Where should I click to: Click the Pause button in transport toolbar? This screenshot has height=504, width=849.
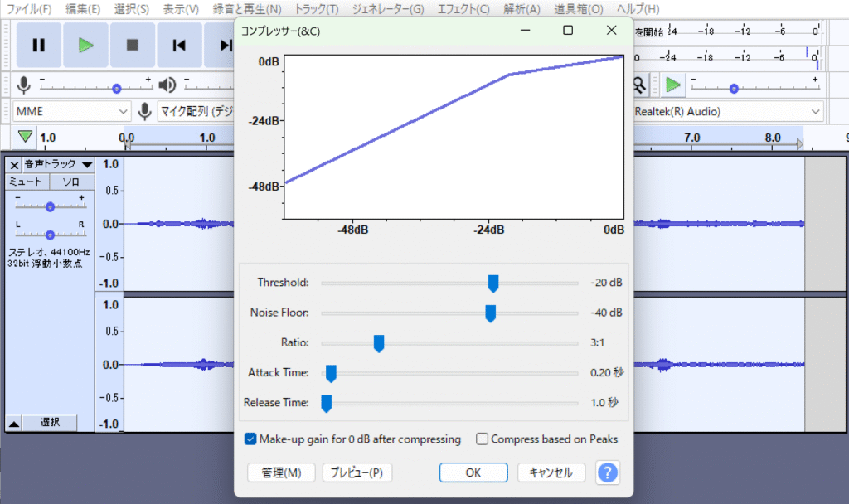point(38,46)
